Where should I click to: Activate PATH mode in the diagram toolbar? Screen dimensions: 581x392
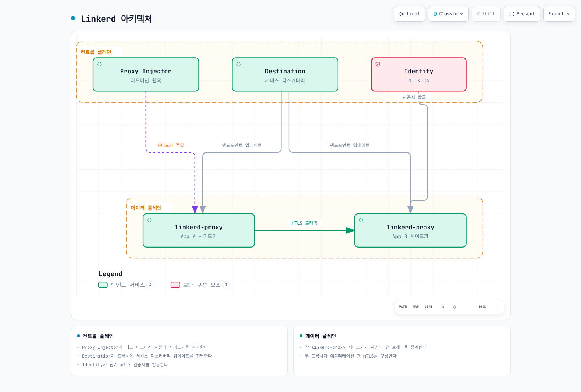403,307
